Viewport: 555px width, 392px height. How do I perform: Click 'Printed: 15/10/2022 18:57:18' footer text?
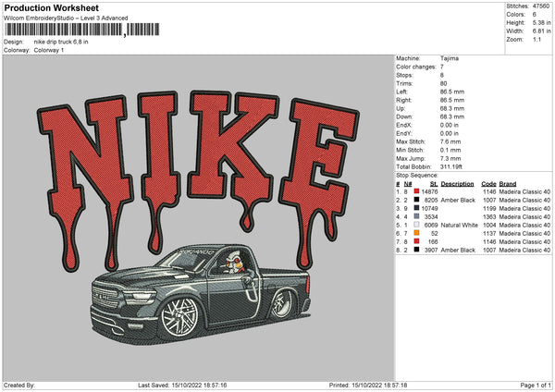(368, 386)
